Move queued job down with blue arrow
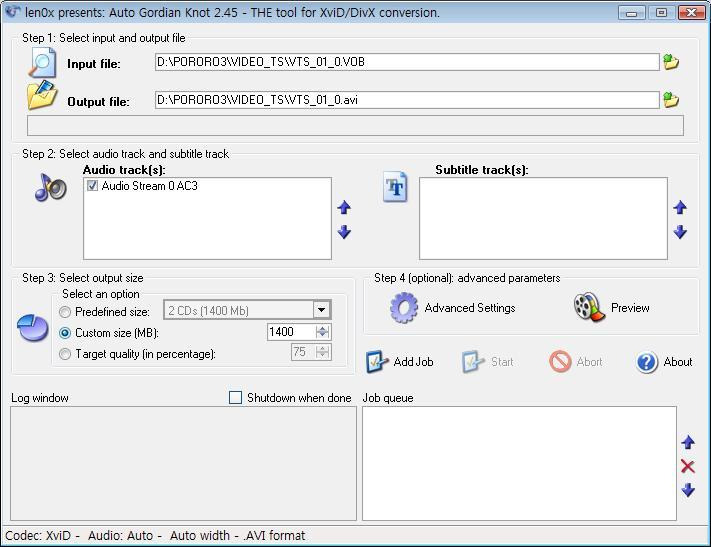Screen dimensions: 711x547 pyautogui.click(x=688, y=490)
